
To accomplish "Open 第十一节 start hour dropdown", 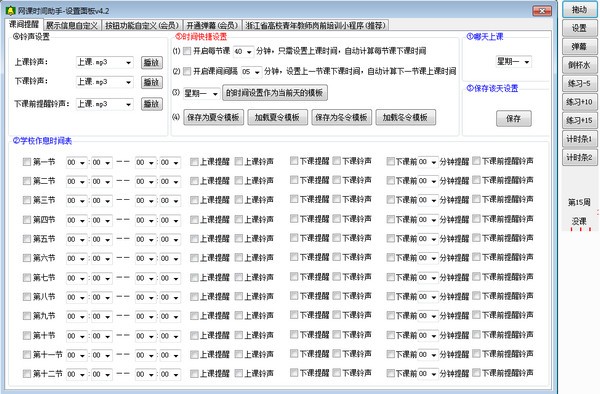I will 77,355.
